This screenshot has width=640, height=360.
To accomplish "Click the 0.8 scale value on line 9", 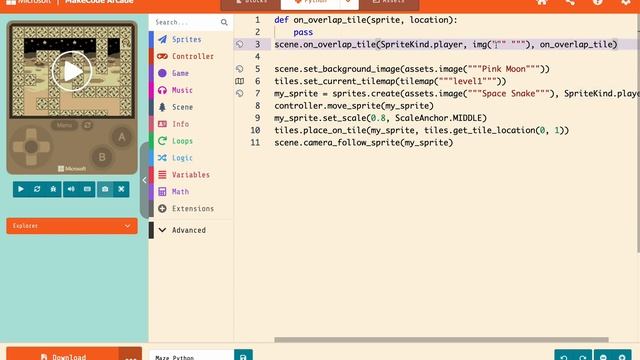I will 378,118.
